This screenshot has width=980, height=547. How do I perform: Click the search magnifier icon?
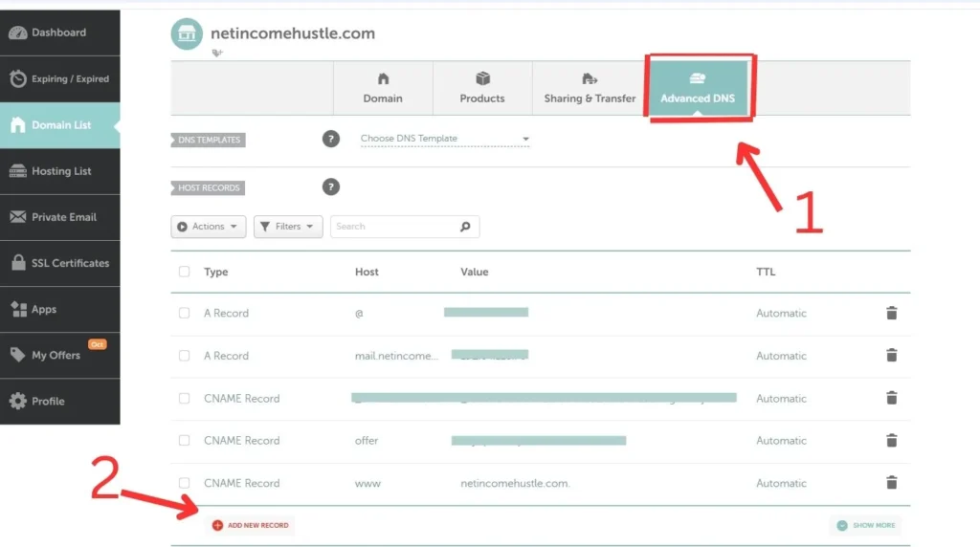coord(465,227)
